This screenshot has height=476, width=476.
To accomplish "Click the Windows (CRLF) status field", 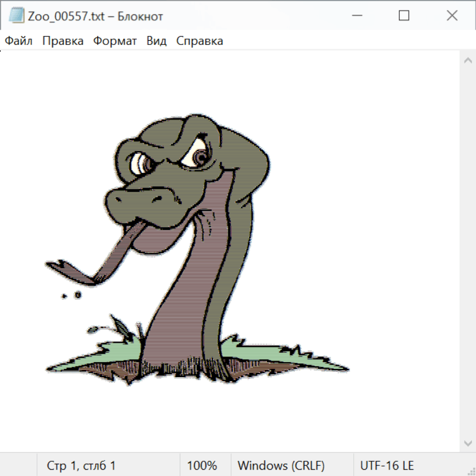I will coord(281,466).
